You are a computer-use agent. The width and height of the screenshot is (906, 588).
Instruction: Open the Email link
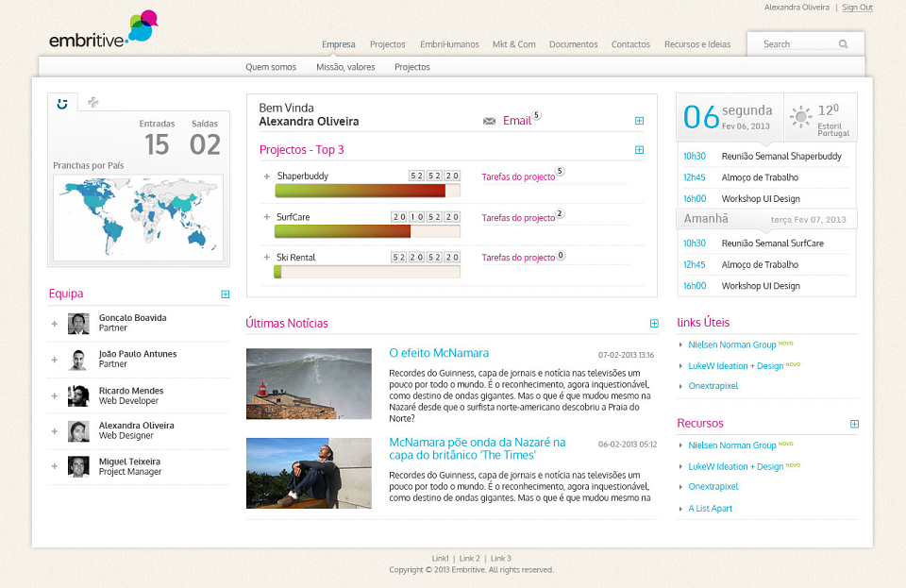[517, 121]
